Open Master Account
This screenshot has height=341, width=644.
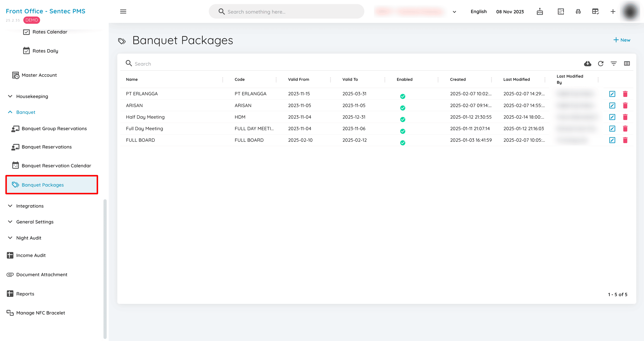pos(34,75)
